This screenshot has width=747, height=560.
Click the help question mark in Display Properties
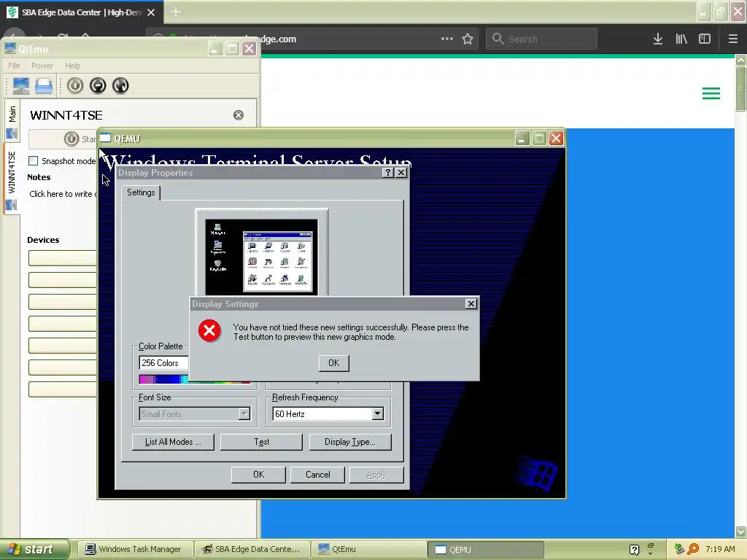[388, 172]
